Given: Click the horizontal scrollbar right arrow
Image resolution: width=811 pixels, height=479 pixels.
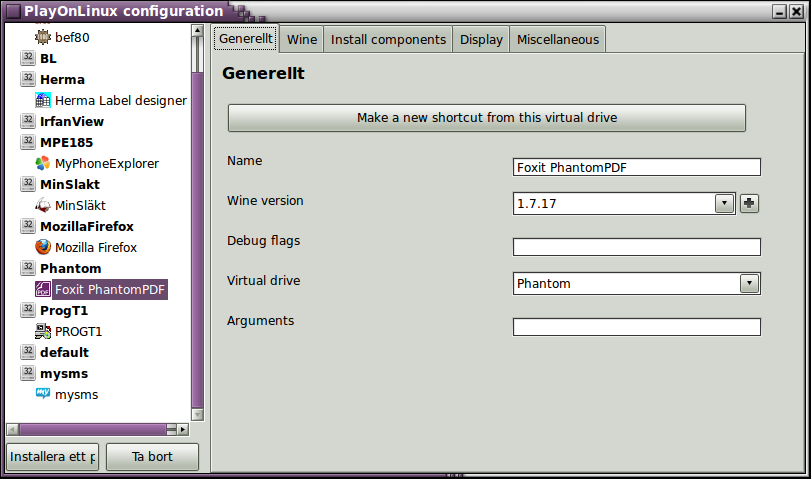Looking at the screenshot, I should 183,429.
